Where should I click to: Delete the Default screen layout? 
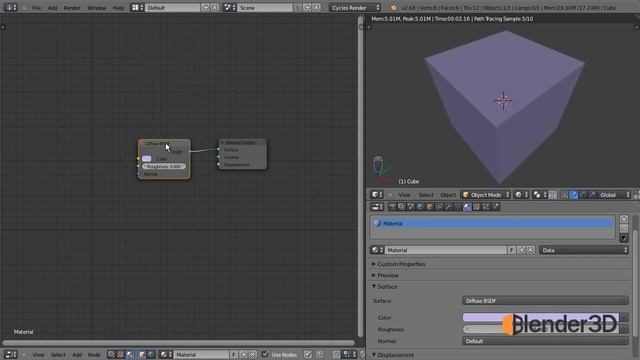(215, 8)
